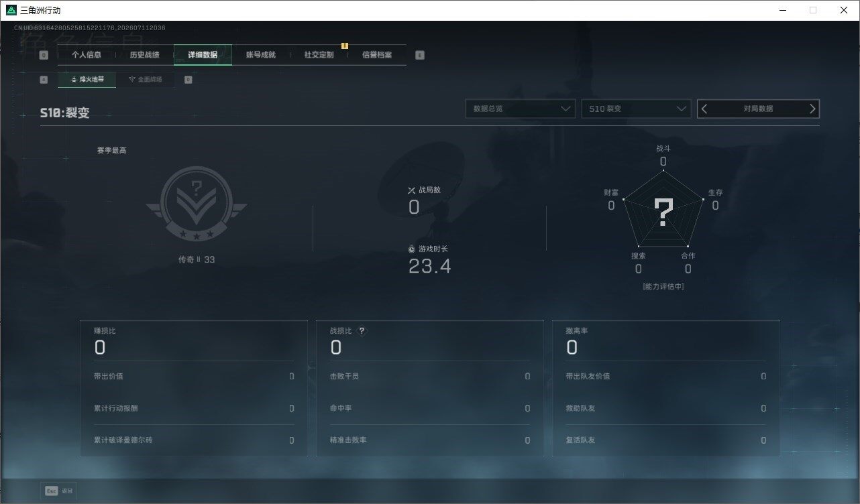
Task: Click the S10:裂变 section heading
Action: [x=65, y=113]
